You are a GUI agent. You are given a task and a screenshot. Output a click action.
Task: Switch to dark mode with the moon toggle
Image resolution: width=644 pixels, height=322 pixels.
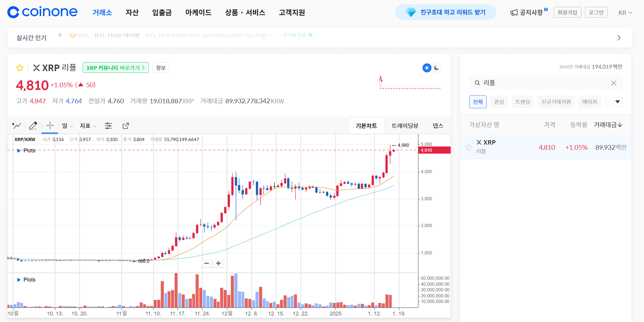pos(436,68)
